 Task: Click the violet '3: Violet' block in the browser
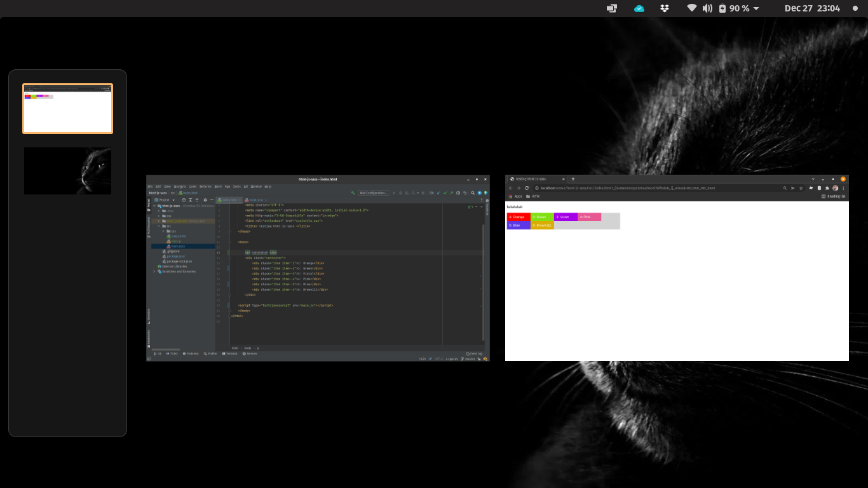[x=564, y=217]
